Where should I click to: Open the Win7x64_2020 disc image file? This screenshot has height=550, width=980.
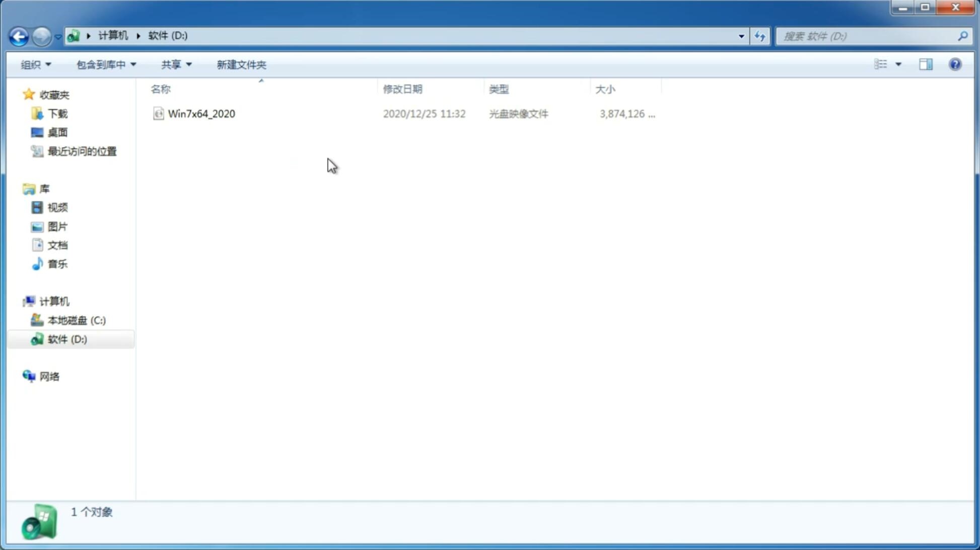tap(201, 114)
